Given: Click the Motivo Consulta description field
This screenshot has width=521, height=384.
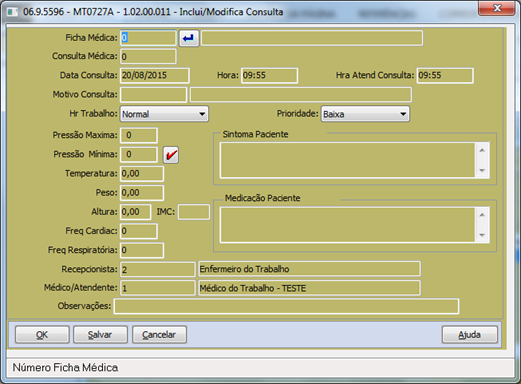Looking at the screenshot, I should point(301,95).
